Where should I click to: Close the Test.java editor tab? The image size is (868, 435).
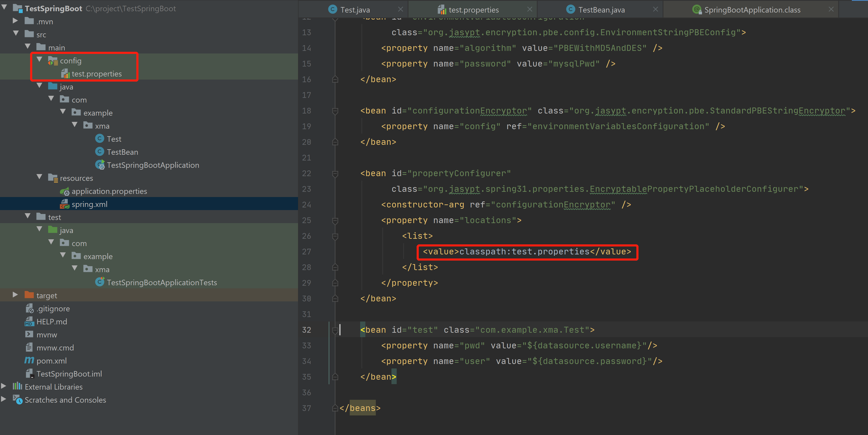[400, 9]
